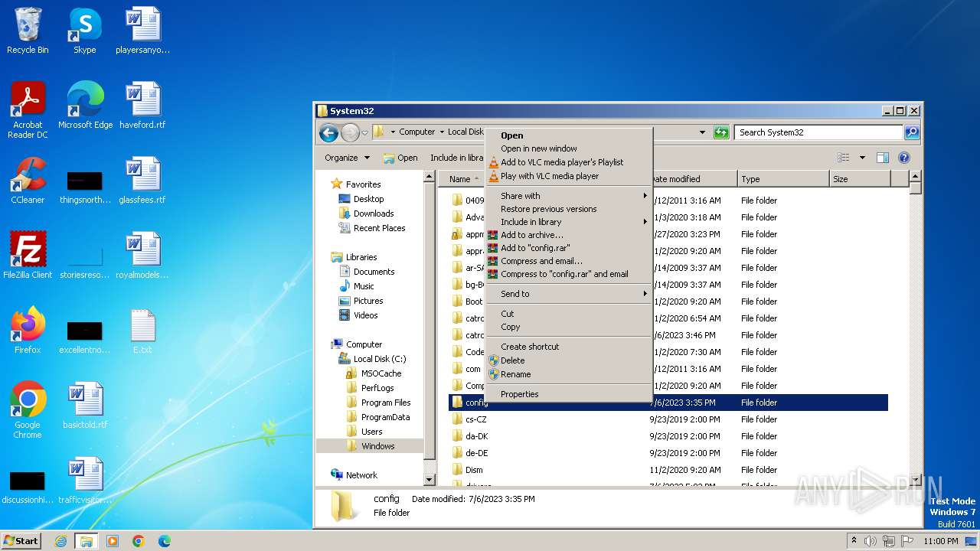Click the Computer breadcrumb in address bar
This screenshot has height=551, width=980.
[x=416, y=132]
